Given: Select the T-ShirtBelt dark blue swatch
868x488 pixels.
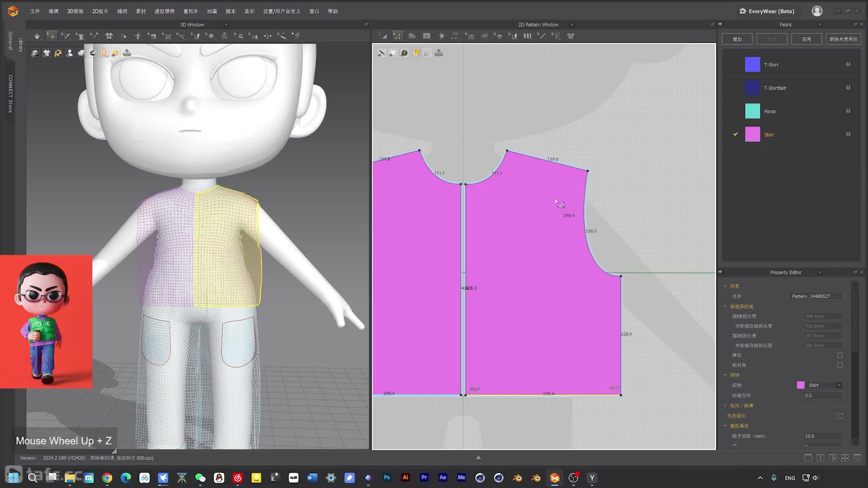Looking at the screenshot, I should click(752, 88).
